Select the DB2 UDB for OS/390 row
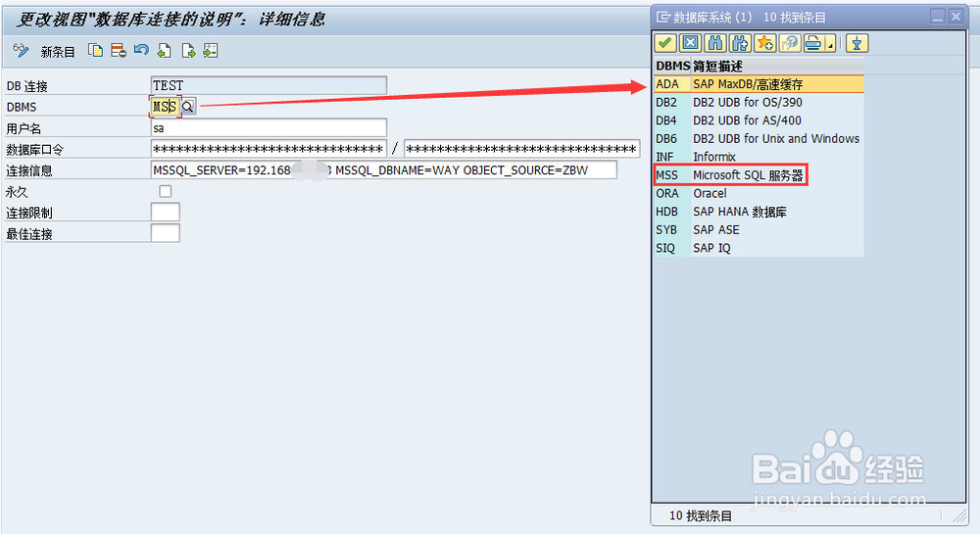Viewport: 980px width, 534px height. 759,103
